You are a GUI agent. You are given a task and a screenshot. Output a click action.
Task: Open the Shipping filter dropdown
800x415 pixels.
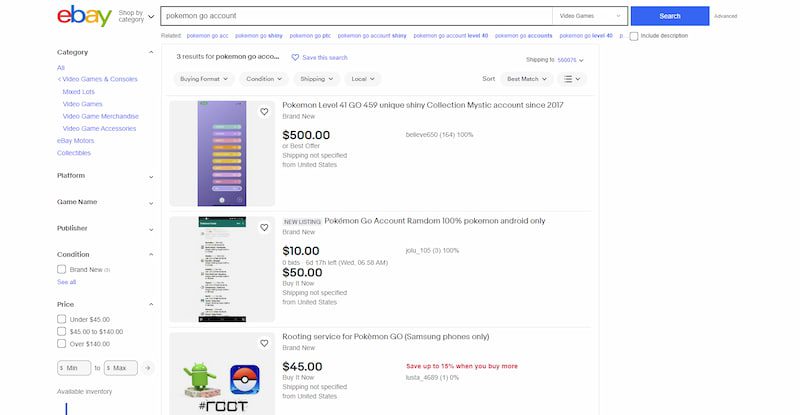(316, 79)
